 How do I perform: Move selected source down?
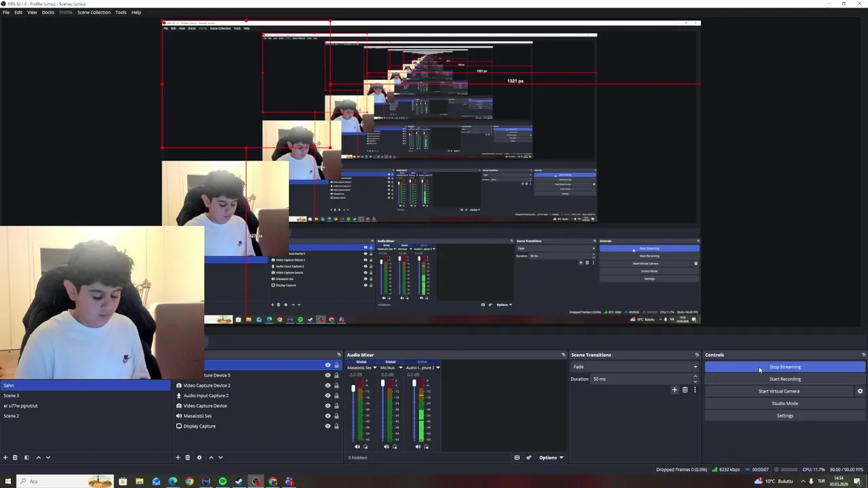click(220, 457)
